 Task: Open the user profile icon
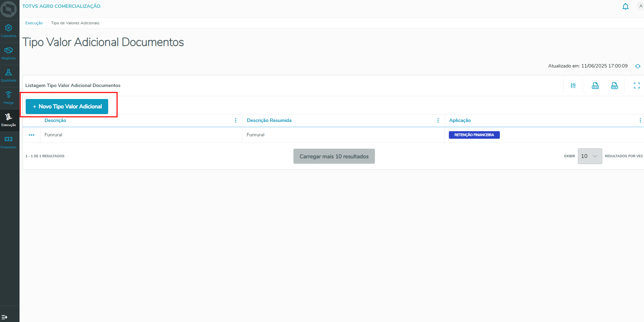coord(641,6)
